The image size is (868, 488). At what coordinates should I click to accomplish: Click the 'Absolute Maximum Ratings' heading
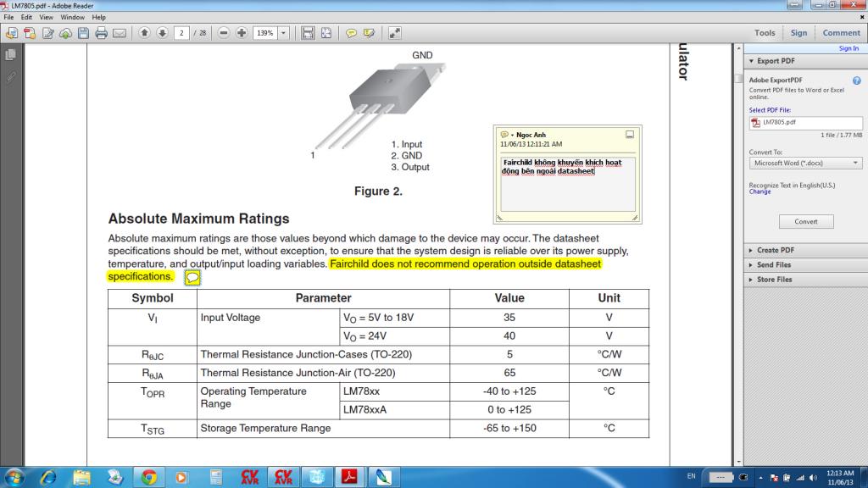[x=198, y=219]
